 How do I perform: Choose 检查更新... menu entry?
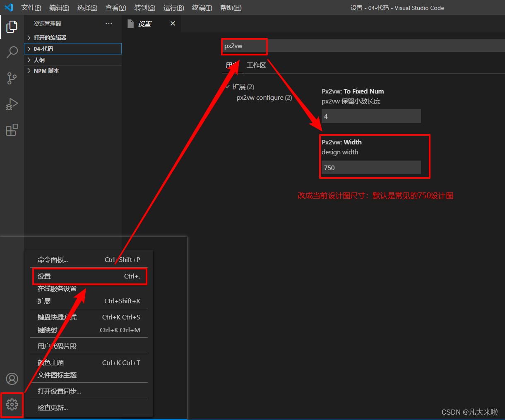pos(89,408)
